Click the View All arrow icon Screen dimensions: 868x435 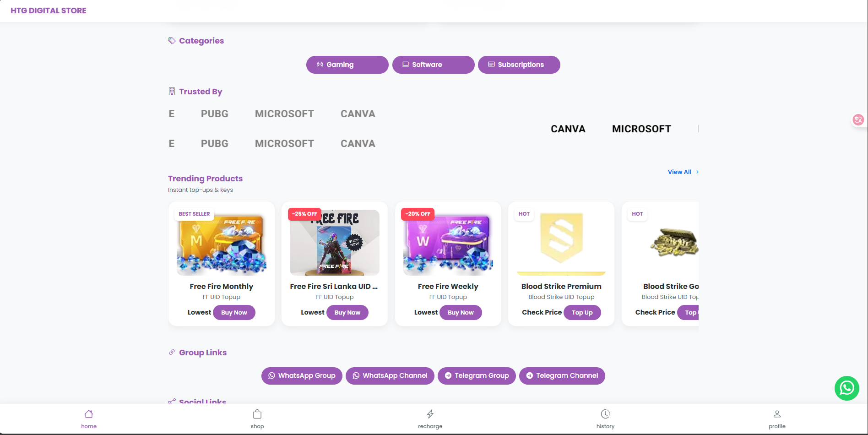tap(696, 172)
